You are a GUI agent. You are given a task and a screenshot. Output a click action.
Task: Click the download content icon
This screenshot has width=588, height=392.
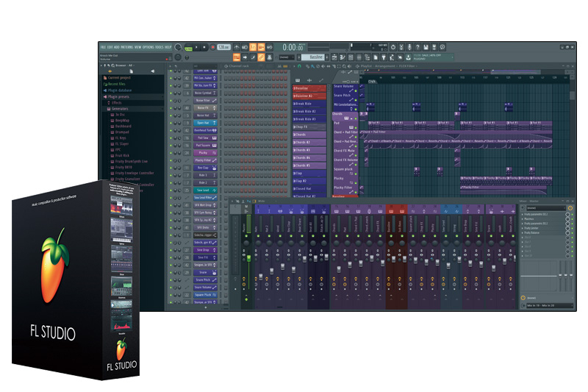pyautogui.click(x=409, y=57)
